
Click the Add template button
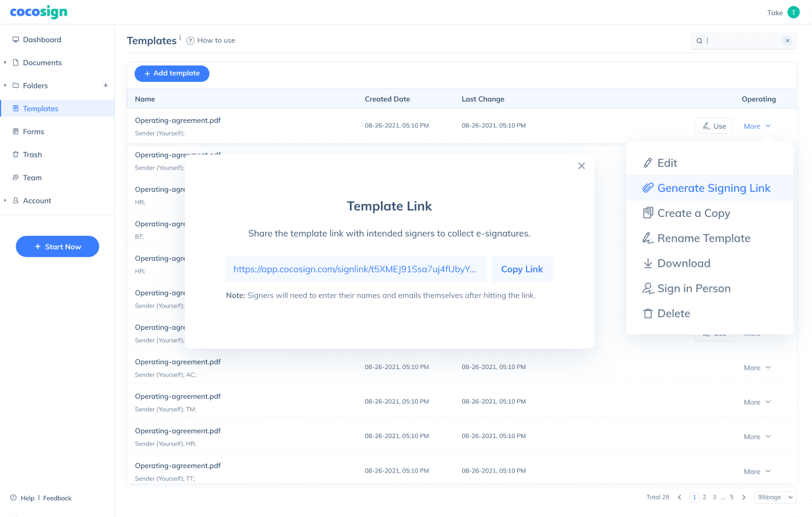pyautogui.click(x=172, y=74)
